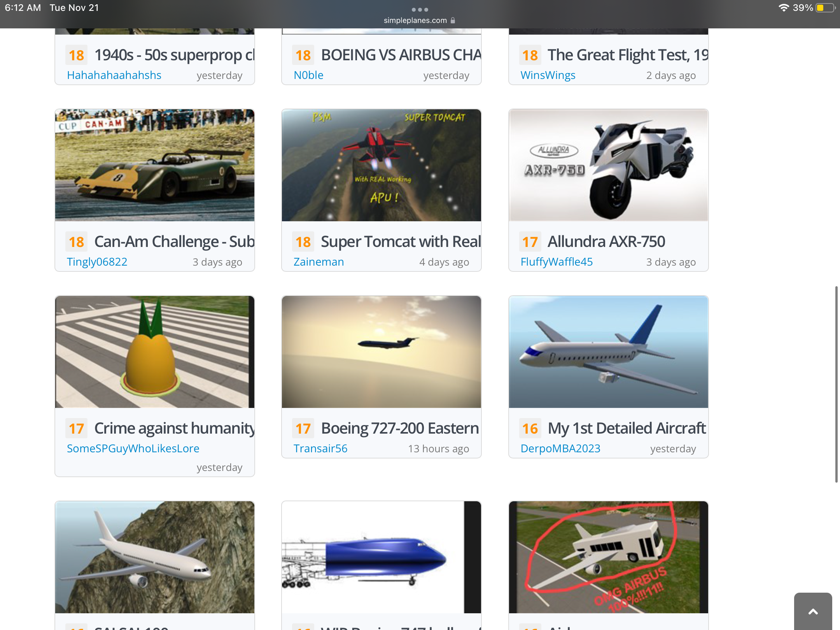Open the pineapple Crime against humanity thumbnail
The height and width of the screenshot is (630, 840).
[155, 352]
